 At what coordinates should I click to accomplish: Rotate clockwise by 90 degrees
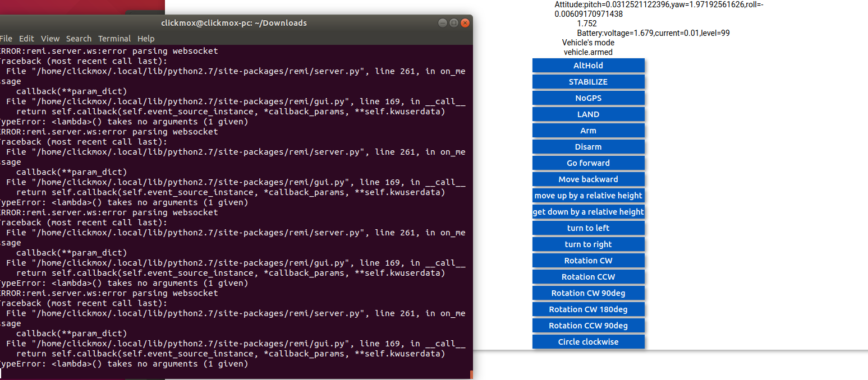coord(588,293)
